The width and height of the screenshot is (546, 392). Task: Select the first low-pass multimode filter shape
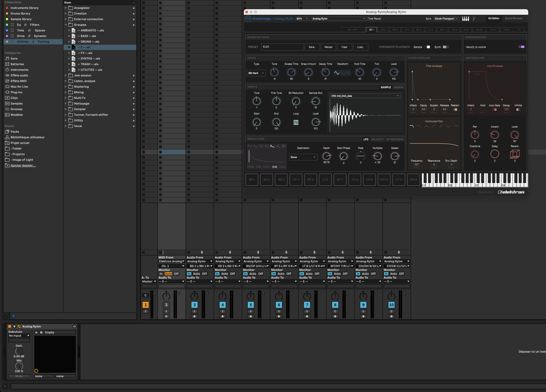click(411, 126)
